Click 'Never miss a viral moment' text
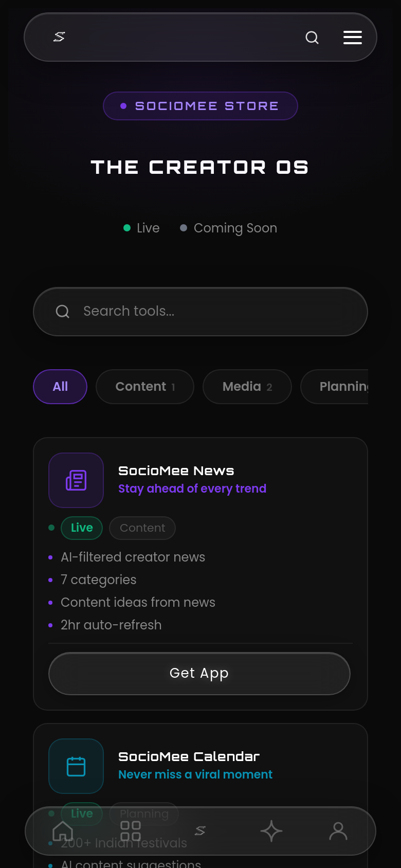This screenshot has height=868, width=401. click(195, 774)
